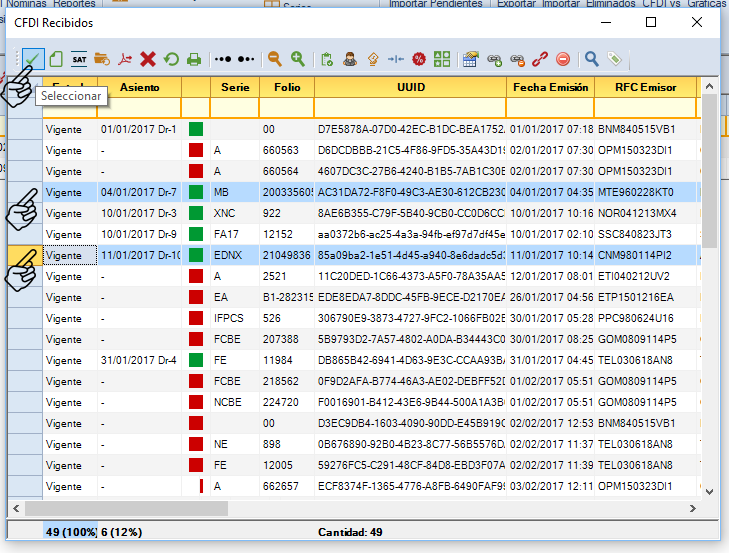
Task: Click the PDF export icon
Action: tap(125, 60)
